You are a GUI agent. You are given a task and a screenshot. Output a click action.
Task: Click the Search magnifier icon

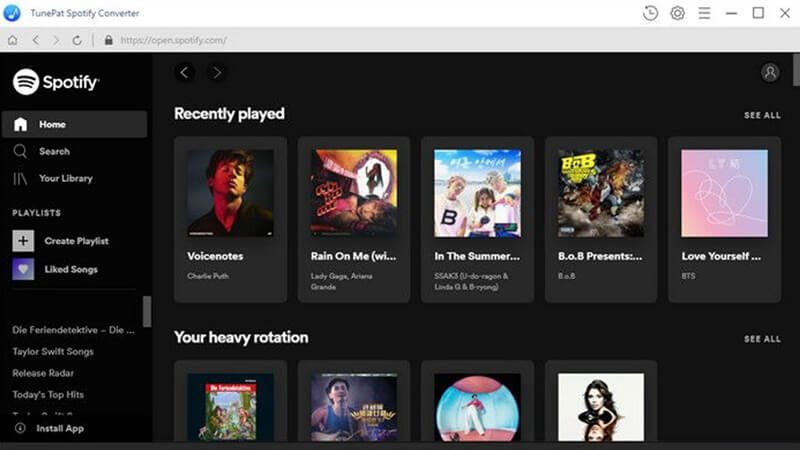click(x=20, y=151)
